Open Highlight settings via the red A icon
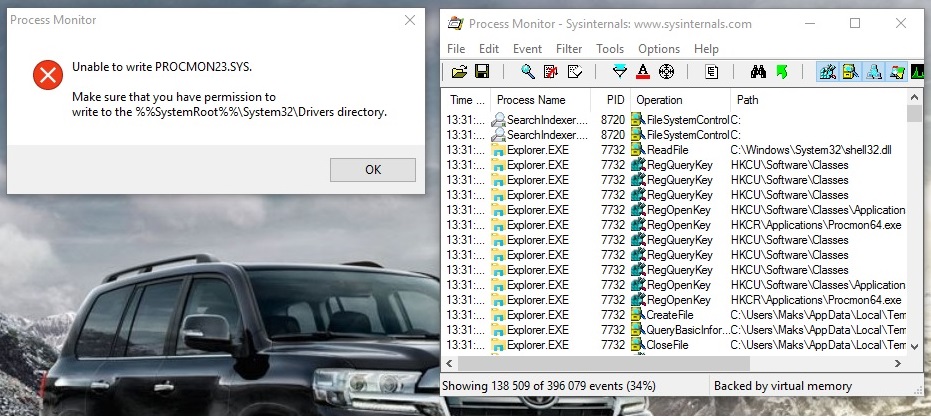Screen dimensions: 931x420 (643, 72)
